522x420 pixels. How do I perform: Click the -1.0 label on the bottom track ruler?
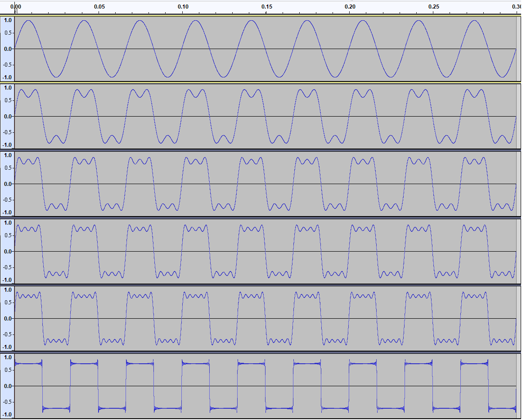(7, 415)
